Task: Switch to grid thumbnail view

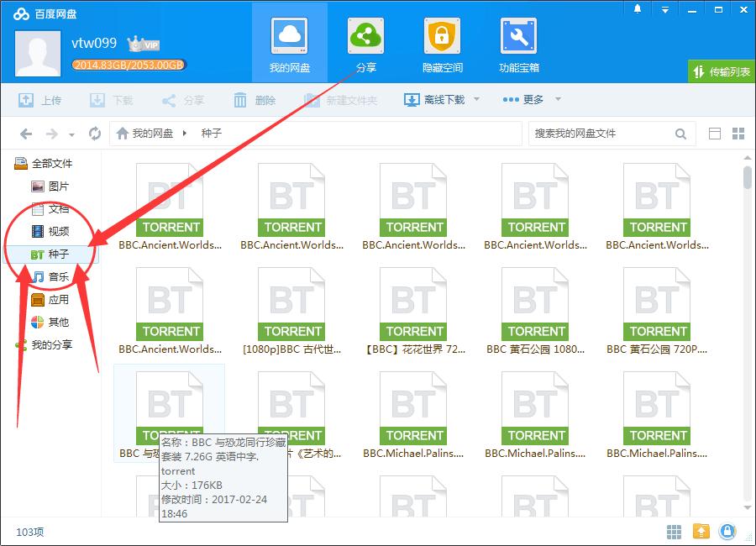Action: 738,134
